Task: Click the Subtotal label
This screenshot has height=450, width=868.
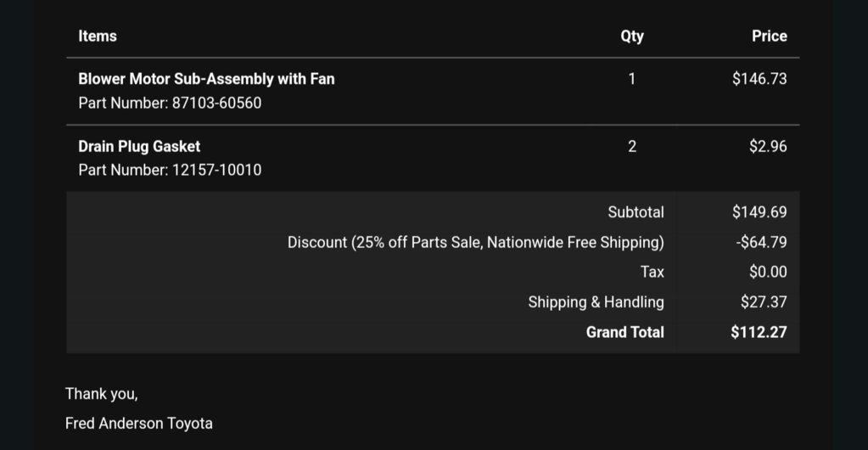Action: click(636, 212)
